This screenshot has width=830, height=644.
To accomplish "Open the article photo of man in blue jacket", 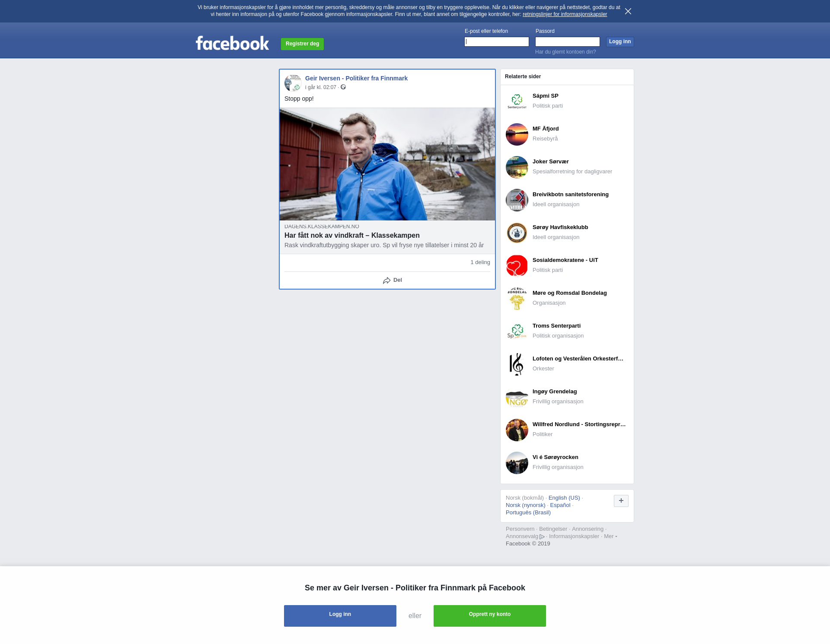I will click(387, 164).
